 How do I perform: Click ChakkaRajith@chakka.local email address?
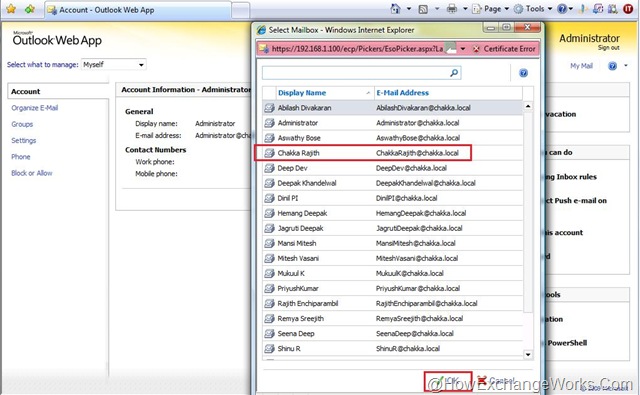click(x=417, y=153)
